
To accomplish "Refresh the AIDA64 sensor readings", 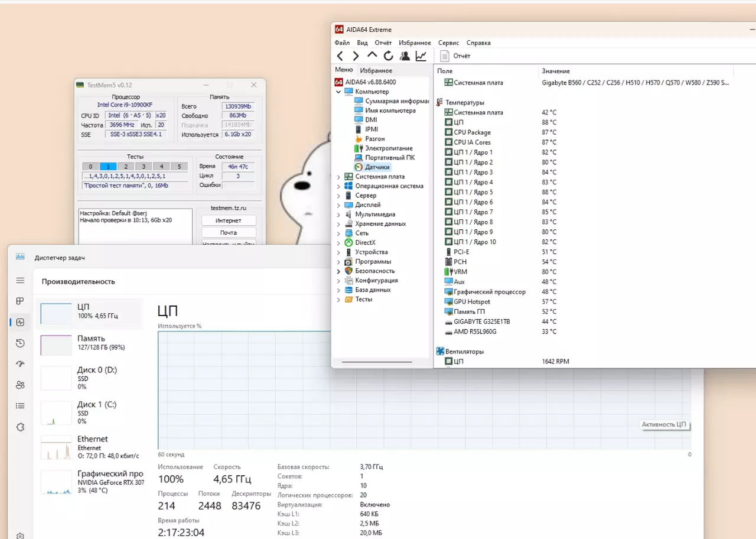I will (388, 56).
